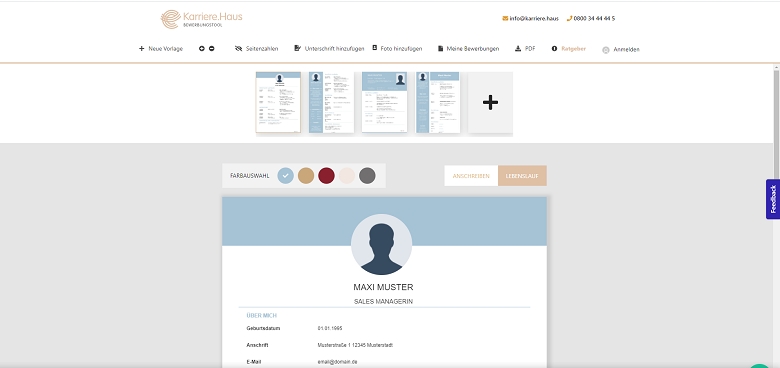Choose the light blue color swatch
The height and width of the screenshot is (368, 780).
click(286, 176)
